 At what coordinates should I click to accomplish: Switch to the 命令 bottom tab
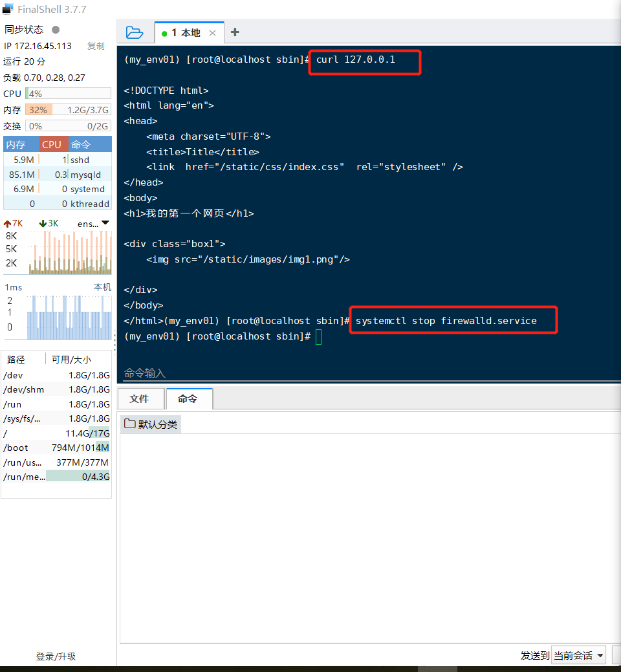point(189,398)
